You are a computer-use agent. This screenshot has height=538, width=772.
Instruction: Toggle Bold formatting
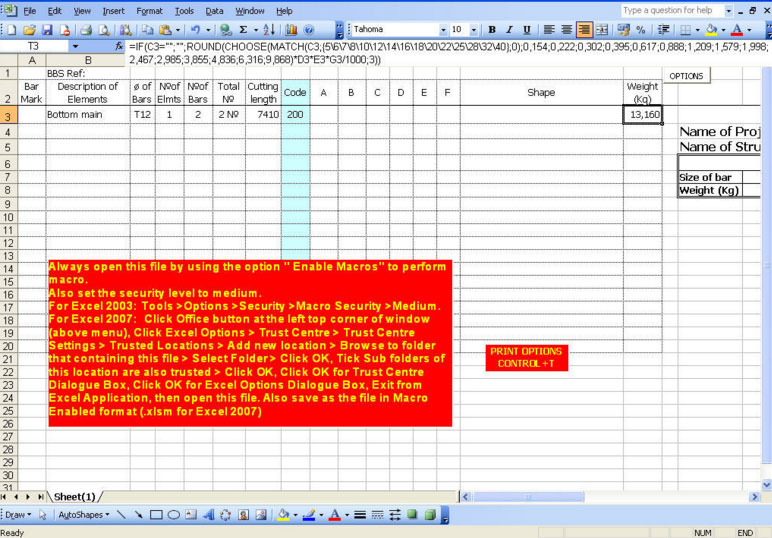pyautogui.click(x=492, y=30)
